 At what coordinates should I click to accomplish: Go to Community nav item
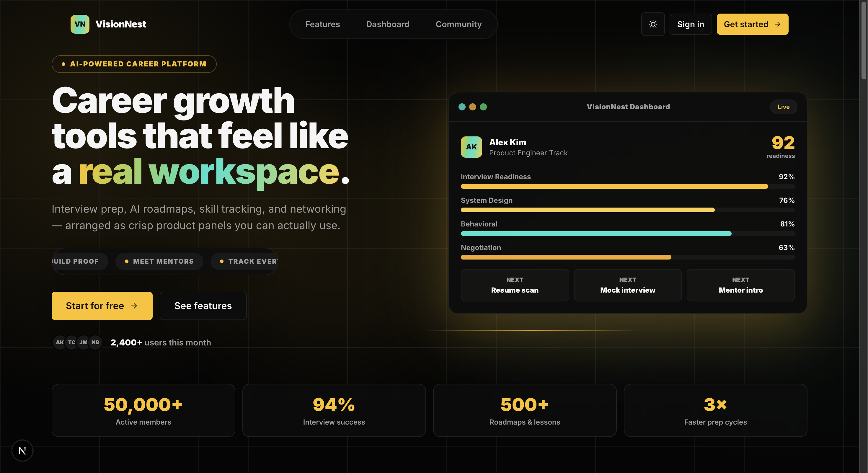458,24
